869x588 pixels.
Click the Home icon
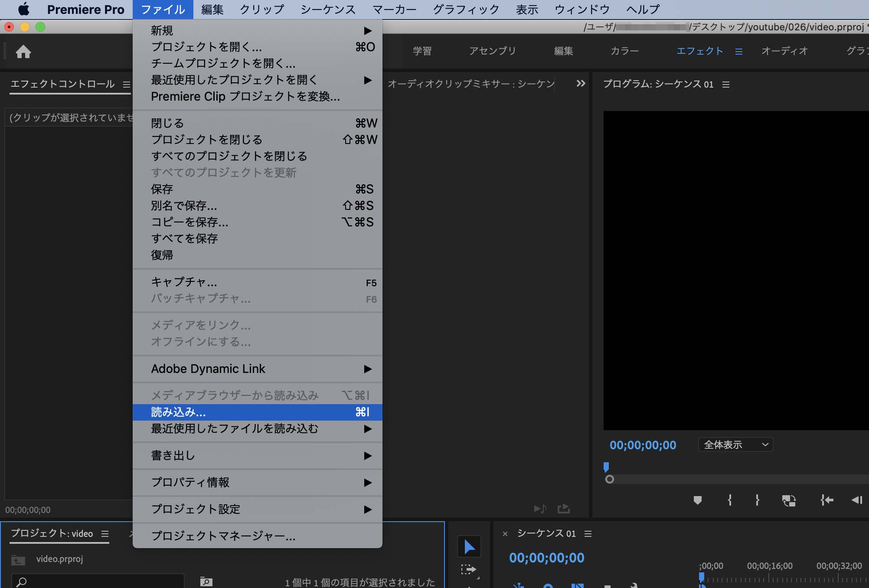[23, 52]
